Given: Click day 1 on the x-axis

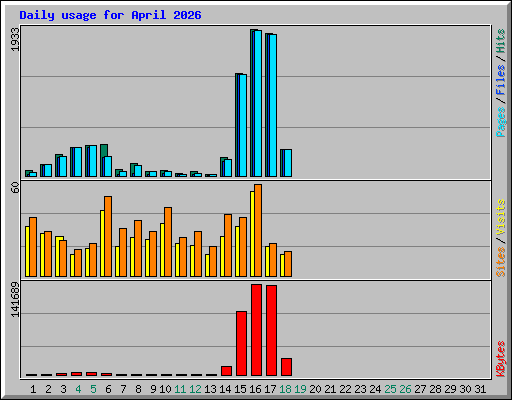Looking at the screenshot, I should 33,389.
